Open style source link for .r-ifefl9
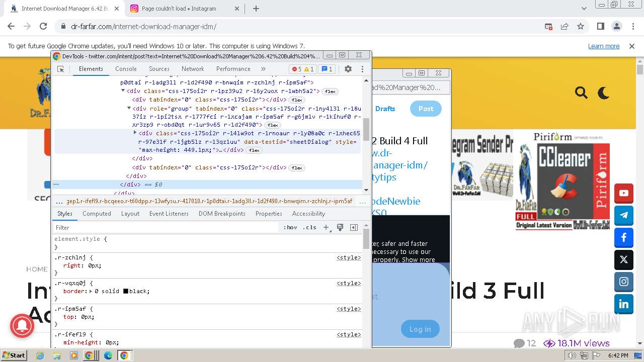 [349, 334]
